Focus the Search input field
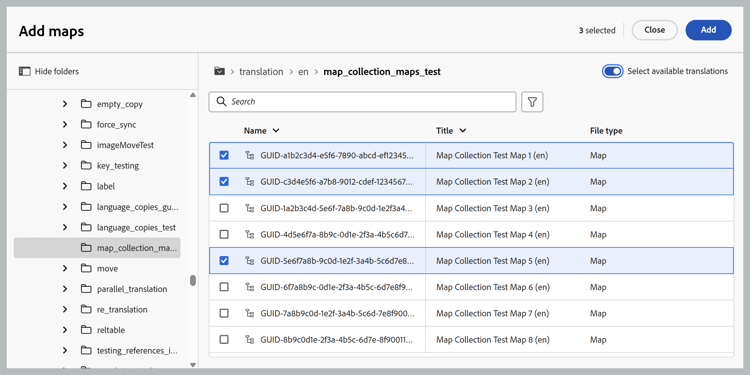The width and height of the screenshot is (750, 375). pos(363,101)
